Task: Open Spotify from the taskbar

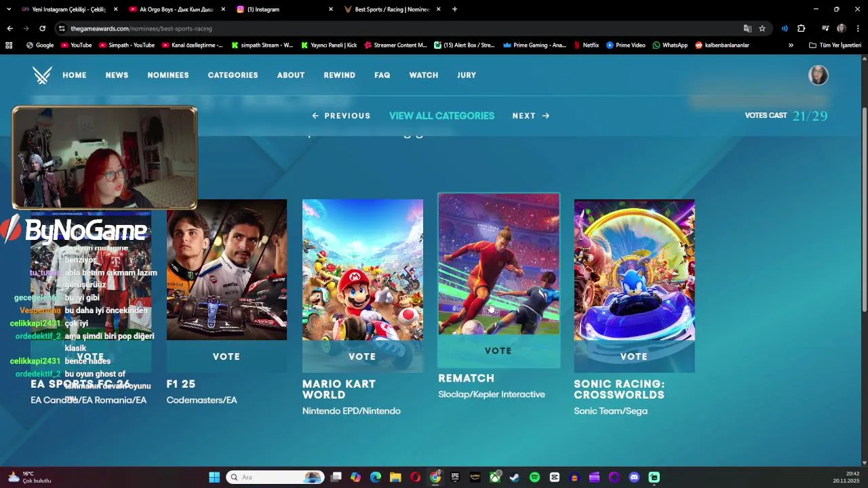Action: (534, 477)
